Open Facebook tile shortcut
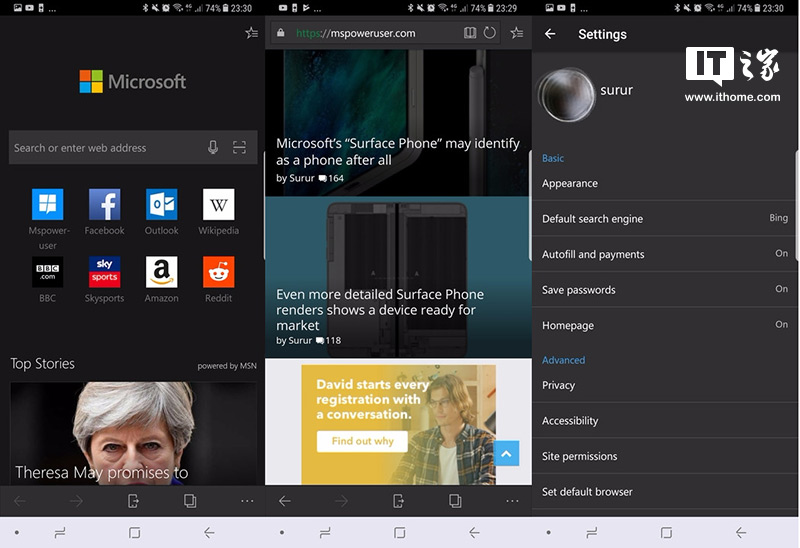Image resolution: width=800 pixels, height=548 pixels. 105,204
